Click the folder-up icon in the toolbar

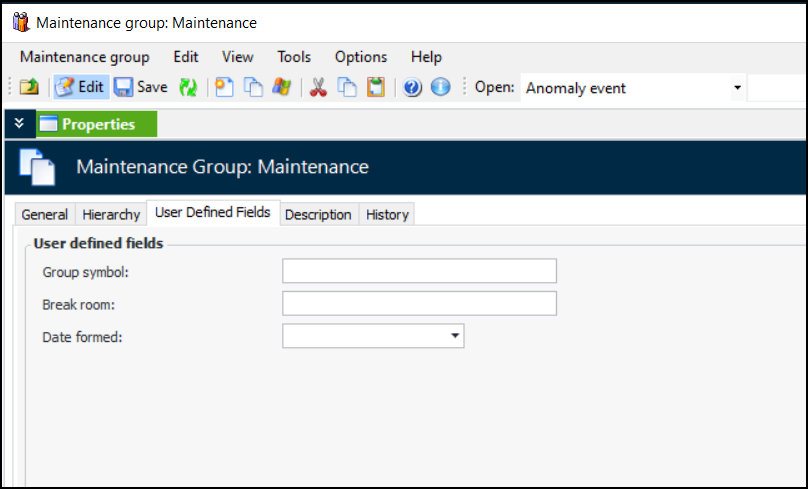point(29,88)
